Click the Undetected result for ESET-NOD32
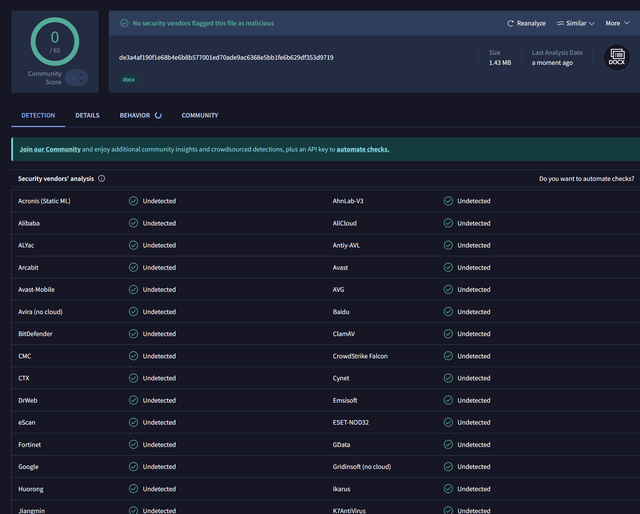Screen dimensions: 640x514 tap(474, 422)
